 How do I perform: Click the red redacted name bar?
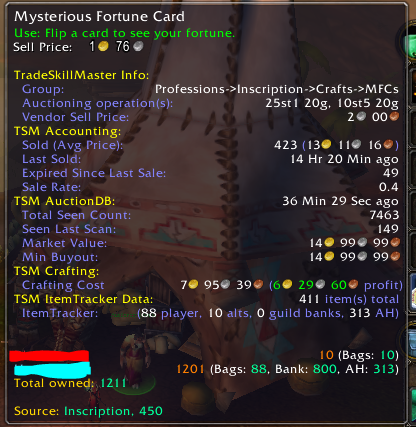pyautogui.click(x=49, y=356)
